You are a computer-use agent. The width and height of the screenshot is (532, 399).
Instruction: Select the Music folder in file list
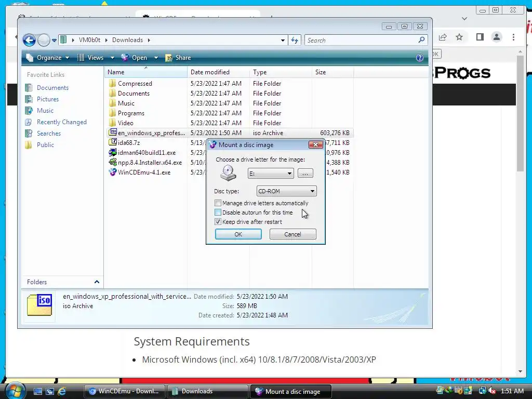click(x=126, y=103)
